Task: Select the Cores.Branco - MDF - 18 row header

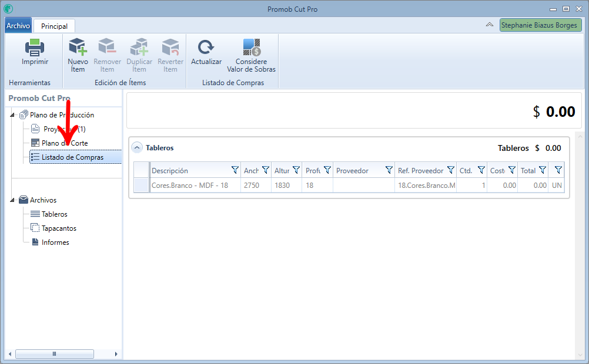Action: tap(141, 185)
